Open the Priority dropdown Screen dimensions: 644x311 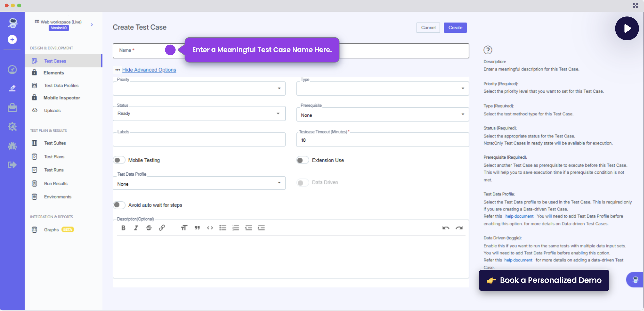(199, 88)
